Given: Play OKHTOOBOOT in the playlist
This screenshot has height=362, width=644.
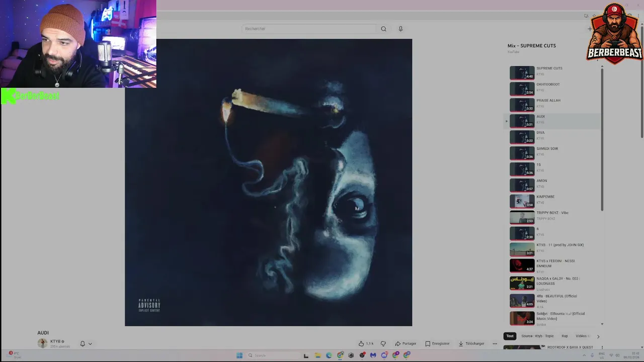Looking at the screenshot, I should click(x=553, y=88).
